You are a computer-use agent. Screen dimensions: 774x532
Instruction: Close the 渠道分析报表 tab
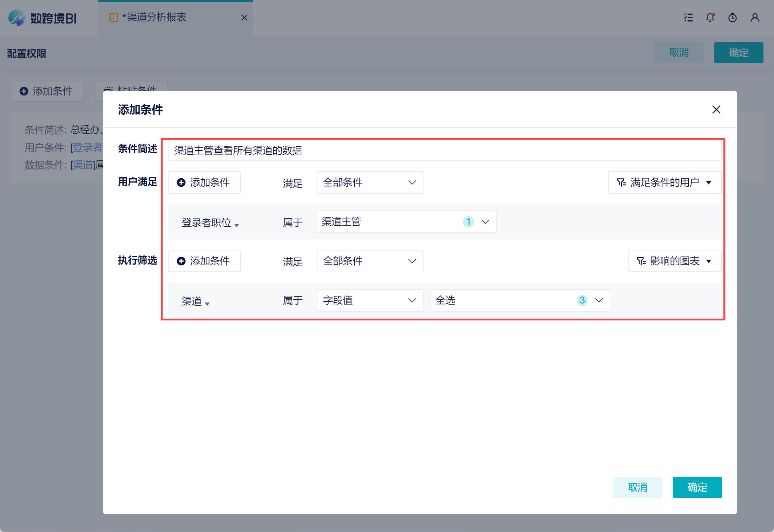(x=244, y=18)
